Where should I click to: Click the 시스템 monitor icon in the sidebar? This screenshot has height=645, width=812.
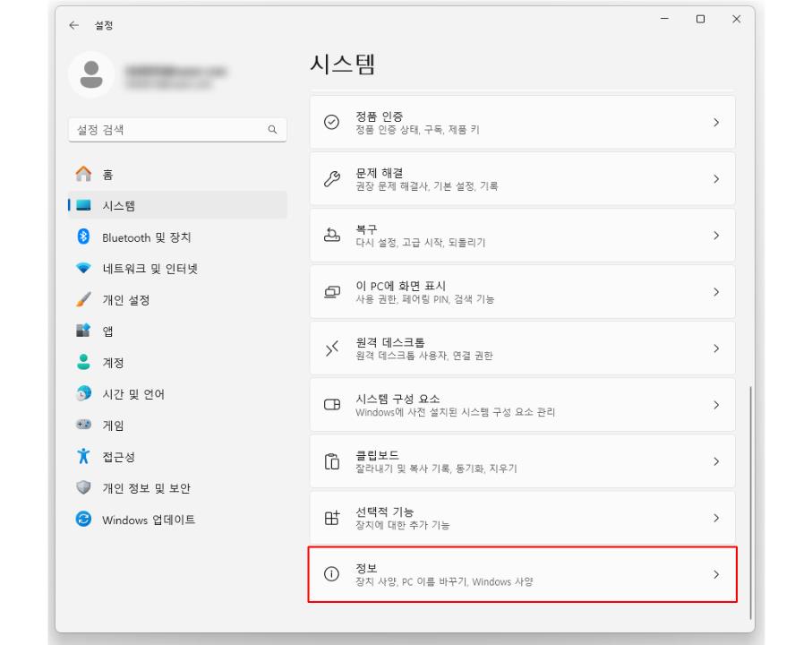(x=83, y=205)
